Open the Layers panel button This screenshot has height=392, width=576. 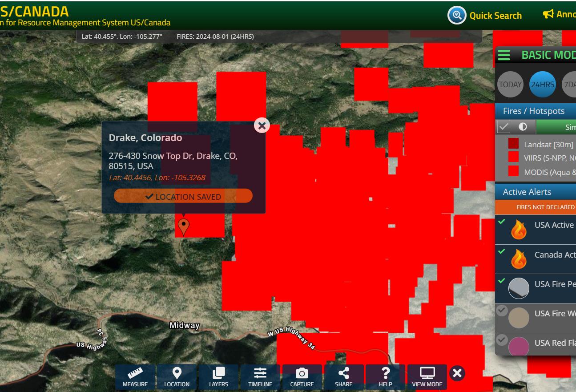(x=218, y=377)
